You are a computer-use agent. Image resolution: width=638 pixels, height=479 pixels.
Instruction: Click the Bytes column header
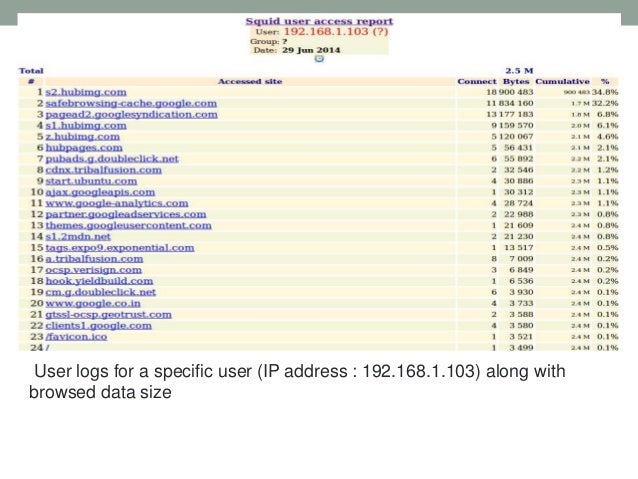(516, 81)
